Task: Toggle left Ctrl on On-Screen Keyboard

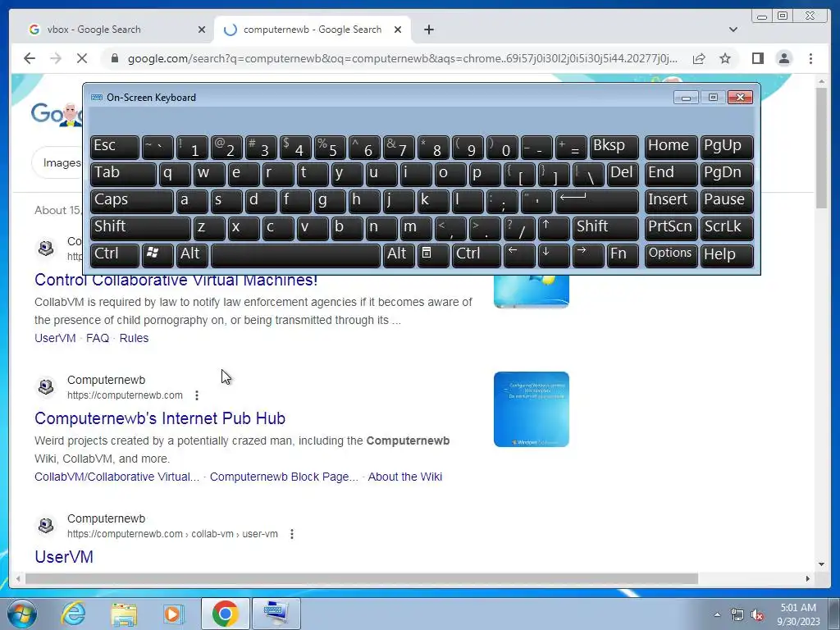Action: click(x=115, y=255)
